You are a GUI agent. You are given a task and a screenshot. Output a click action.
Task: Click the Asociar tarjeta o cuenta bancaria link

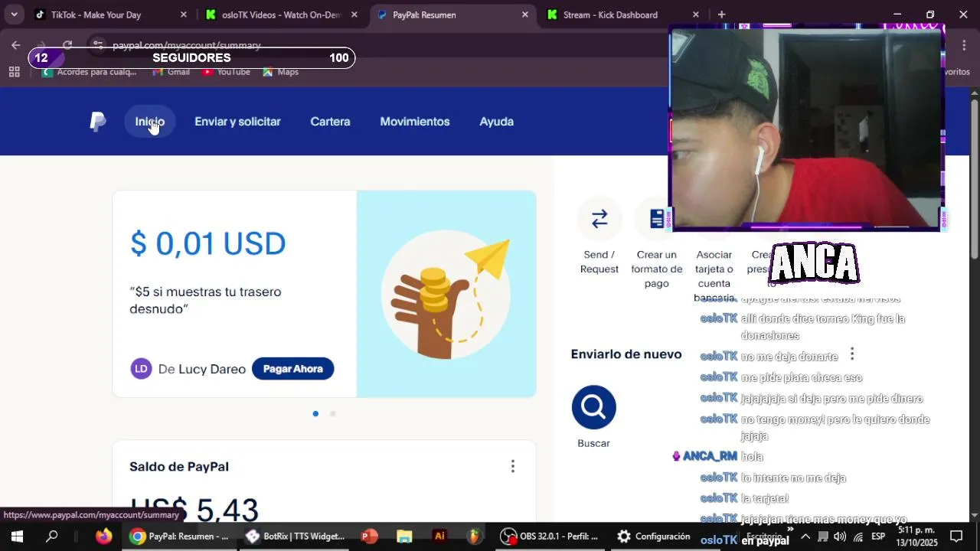[x=714, y=276]
